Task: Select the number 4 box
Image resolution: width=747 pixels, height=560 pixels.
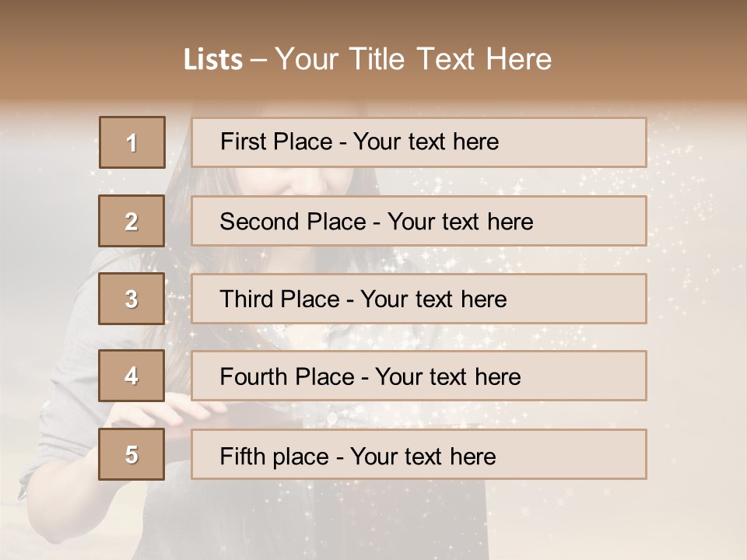Action: tap(132, 376)
